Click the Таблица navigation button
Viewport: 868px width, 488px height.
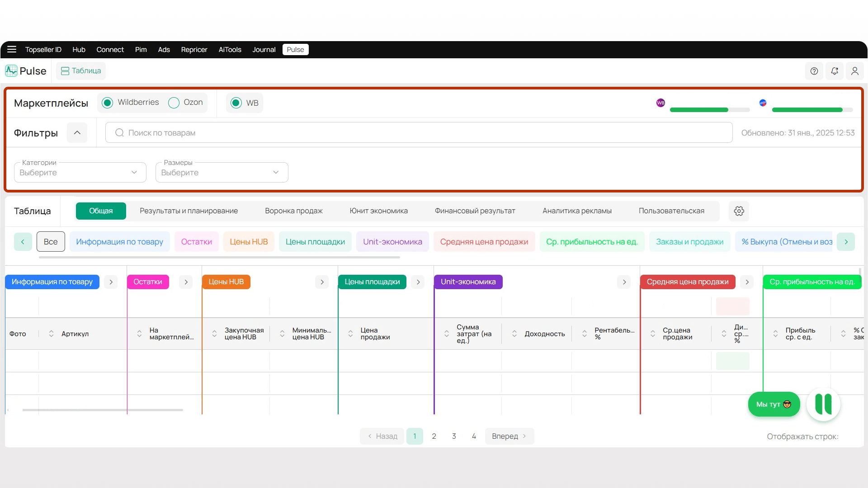tap(81, 71)
